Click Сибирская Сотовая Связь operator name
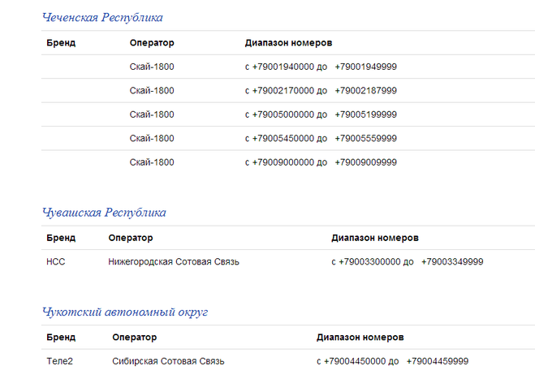535x392 pixels. point(168,361)
